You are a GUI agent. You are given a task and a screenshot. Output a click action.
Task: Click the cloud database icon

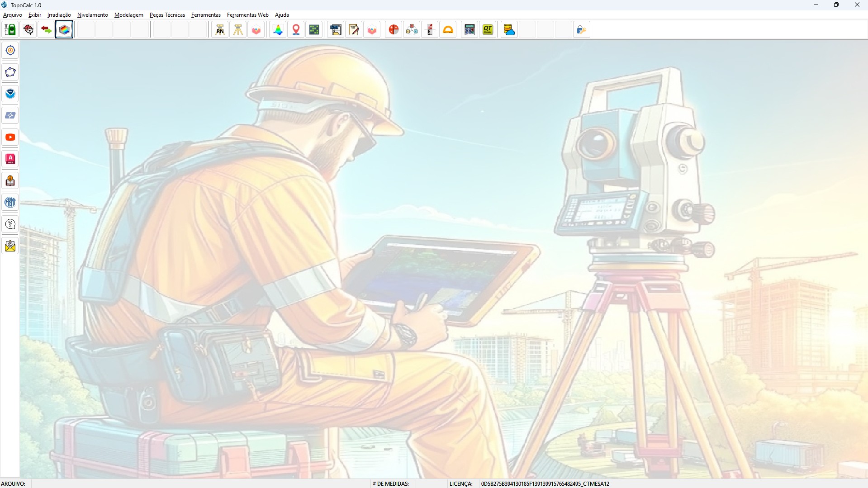click(x=509, y=30)
